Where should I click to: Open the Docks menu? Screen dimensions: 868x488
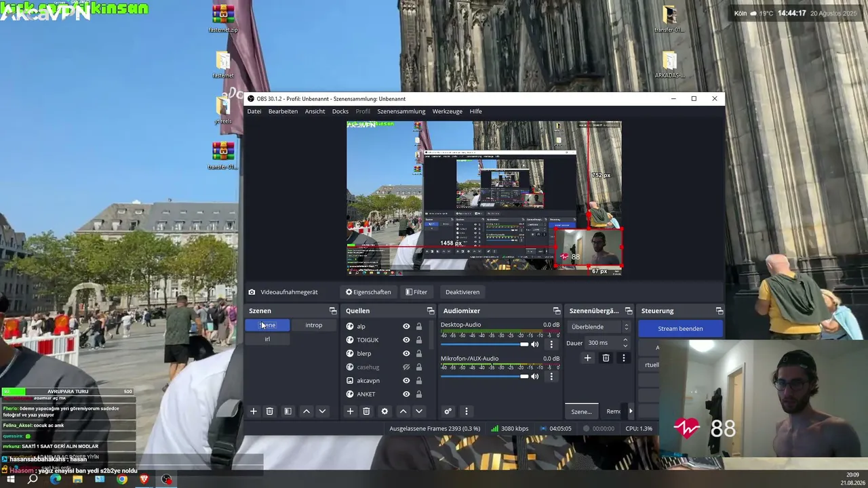pyautogui.click(x=340, y=111)
